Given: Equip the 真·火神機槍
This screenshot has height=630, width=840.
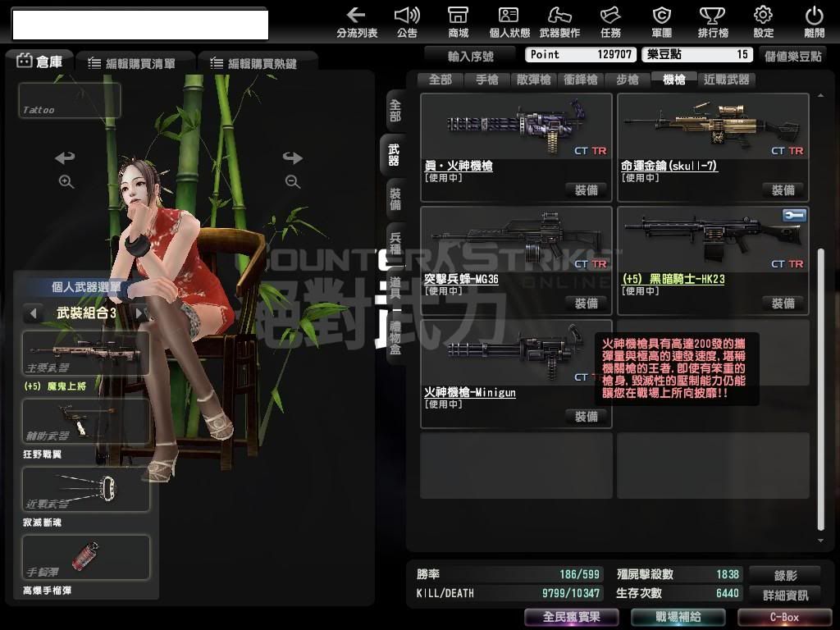Looking at the screenshot, I should [586, 190].
